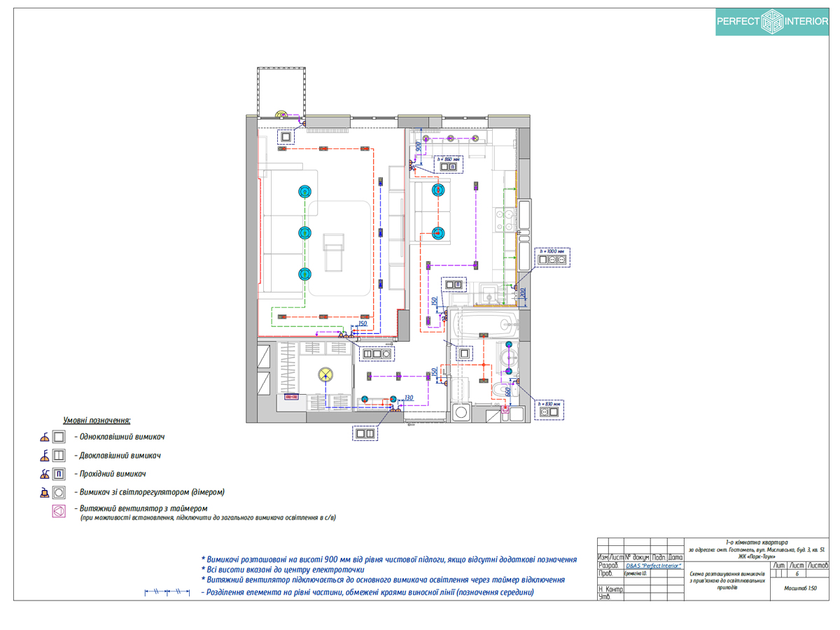Viewport: 840px width, 630px height.
Task: Click the Умовні позначення legend heading
Action: 97,420
